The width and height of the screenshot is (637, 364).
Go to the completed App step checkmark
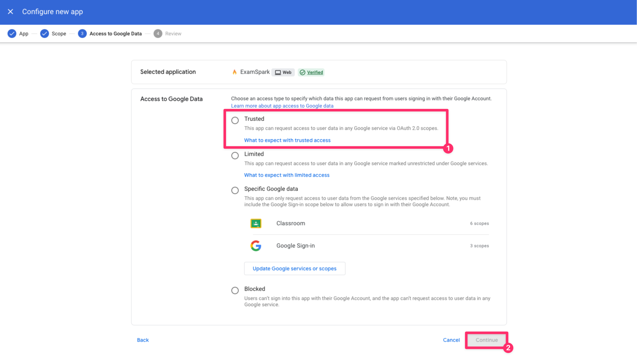click(12, 34)
